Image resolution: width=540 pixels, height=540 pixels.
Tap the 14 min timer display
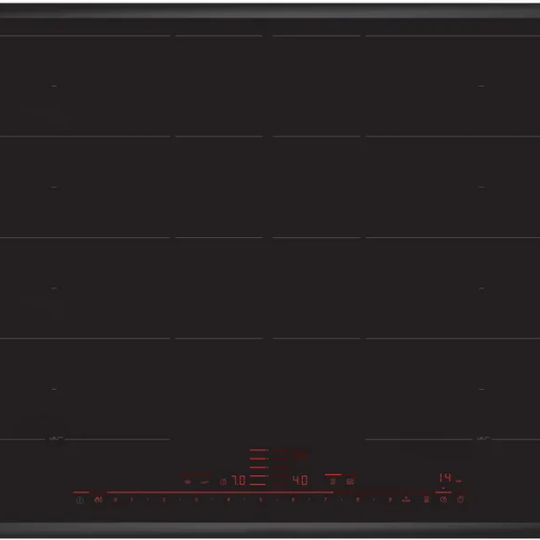pos(445,478)
